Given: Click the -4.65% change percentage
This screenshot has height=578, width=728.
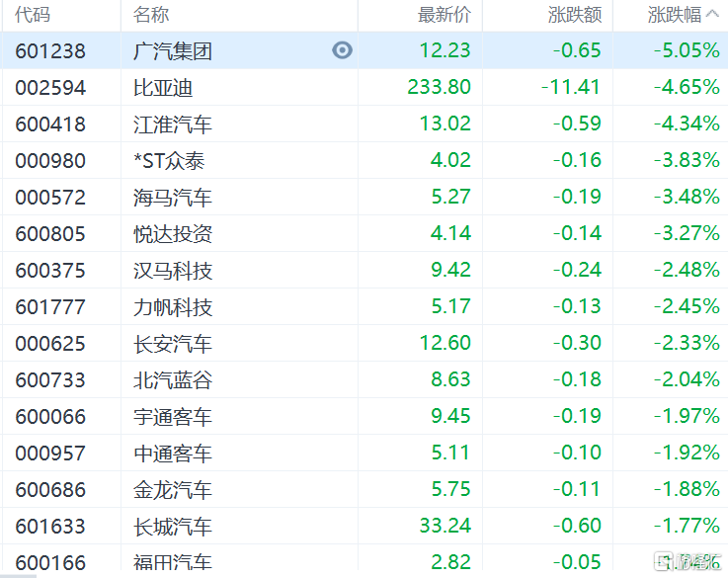Looking at the screenshot, I should (x=687, y=87).
